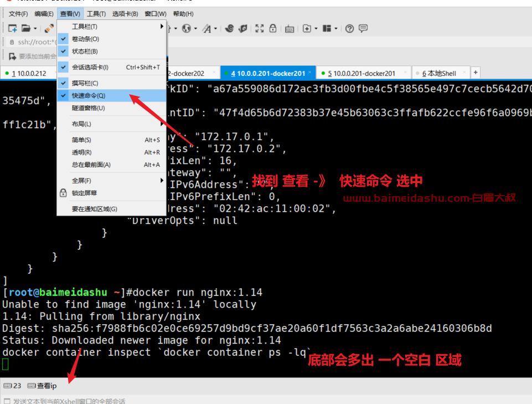Select 要在通知区域(G) menu item
The height and width of the screenshot is (404, 532).
[112, 209]
